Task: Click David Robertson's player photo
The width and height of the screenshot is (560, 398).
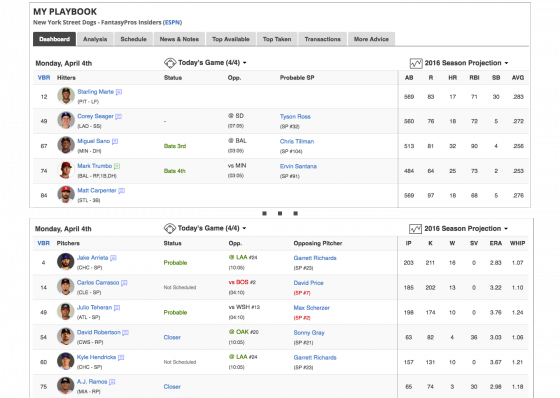Action: tap(65, 337)
